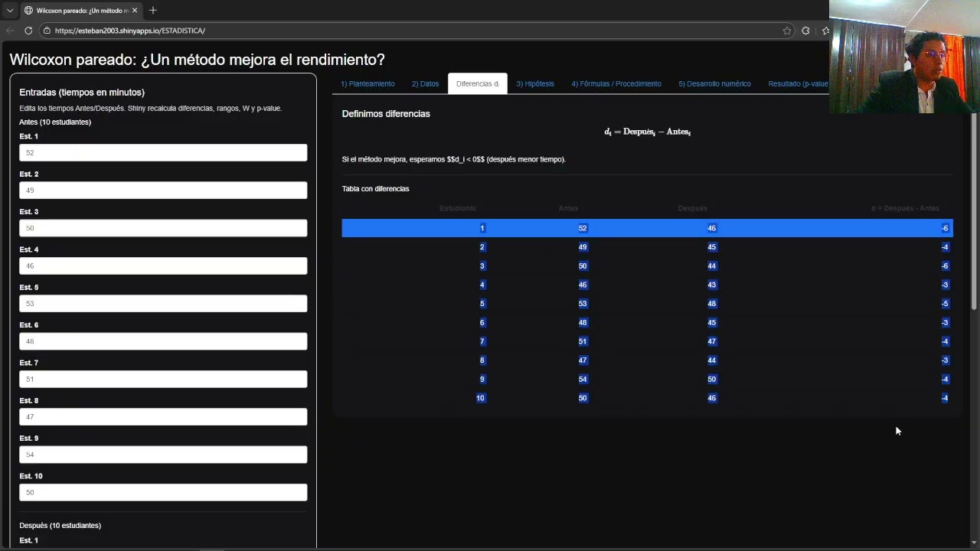This screenshot has height=551, width=980.
Task: Click the page title Wilcoxon pareado
Action: tap(197, 60)
